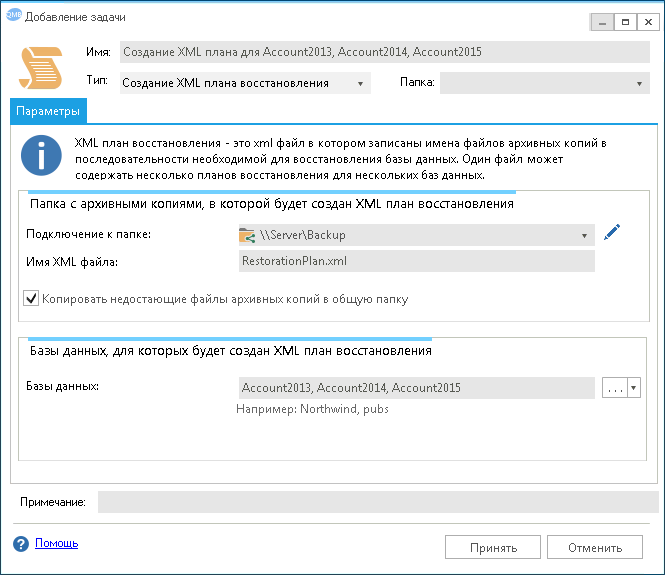The height and width of the screenshot is (575, 665).
Task: Click the Базы данных databases text field
Action: click(x=416, y=388)
